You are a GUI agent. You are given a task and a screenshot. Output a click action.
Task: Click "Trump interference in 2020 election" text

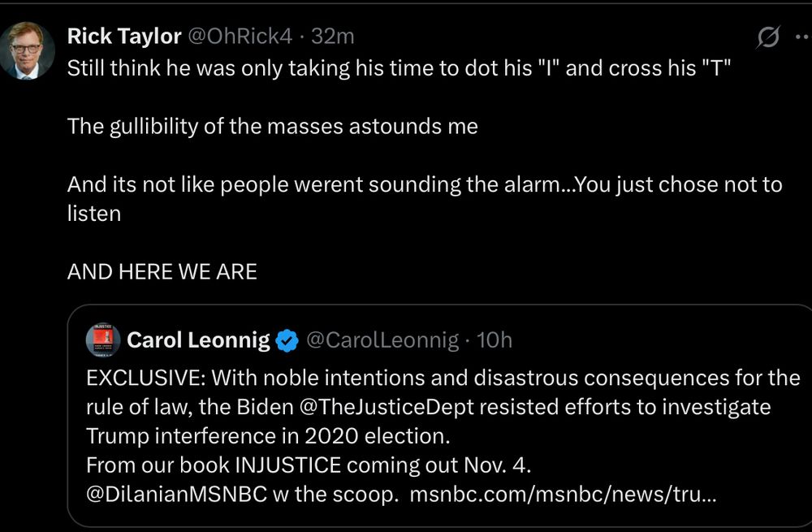click(x=267, y=436)
